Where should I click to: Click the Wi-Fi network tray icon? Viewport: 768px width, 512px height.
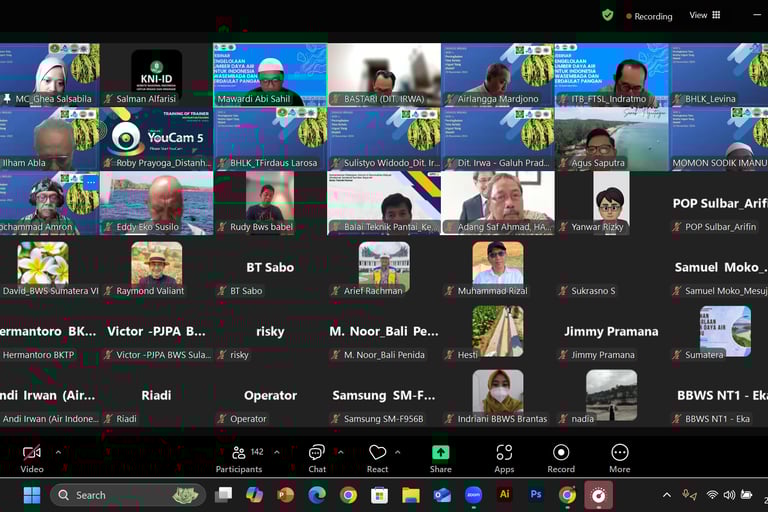tap(712, 495)
